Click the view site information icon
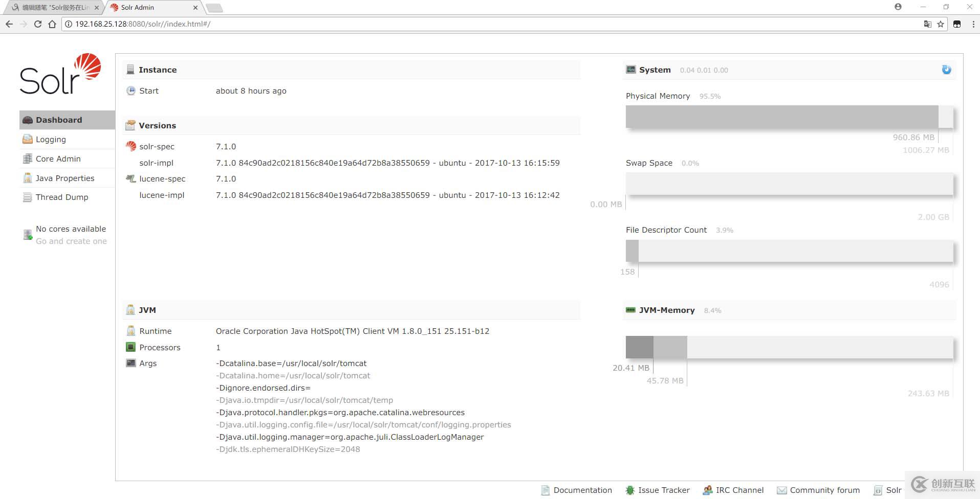The height and width of the screenshot is (499, 980). click(68, 24)
